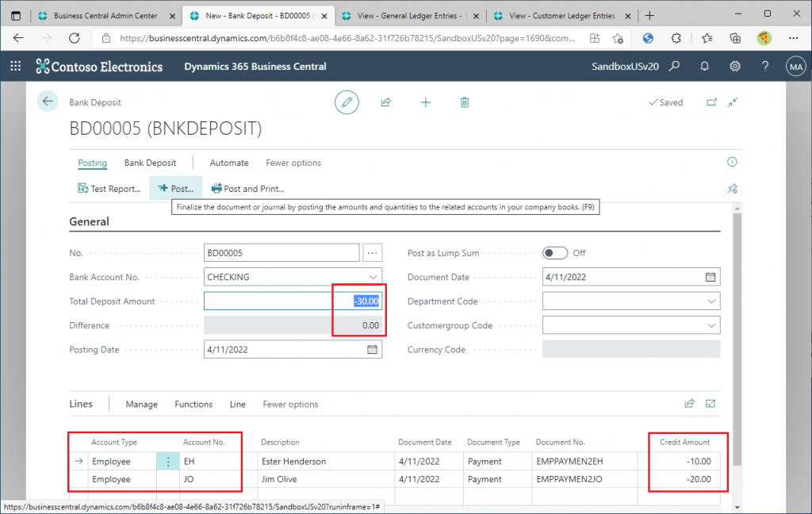Click the share icon in header

click(x=386, y=102)
